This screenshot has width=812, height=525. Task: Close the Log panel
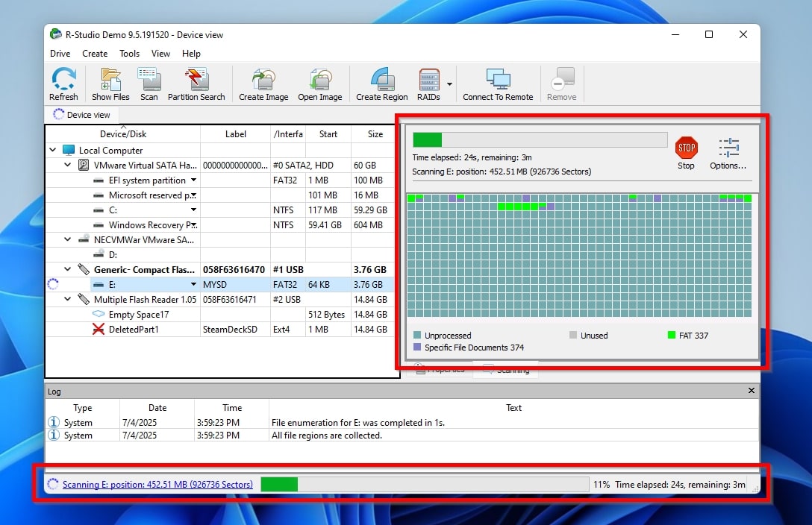click(x=752, y=391)
